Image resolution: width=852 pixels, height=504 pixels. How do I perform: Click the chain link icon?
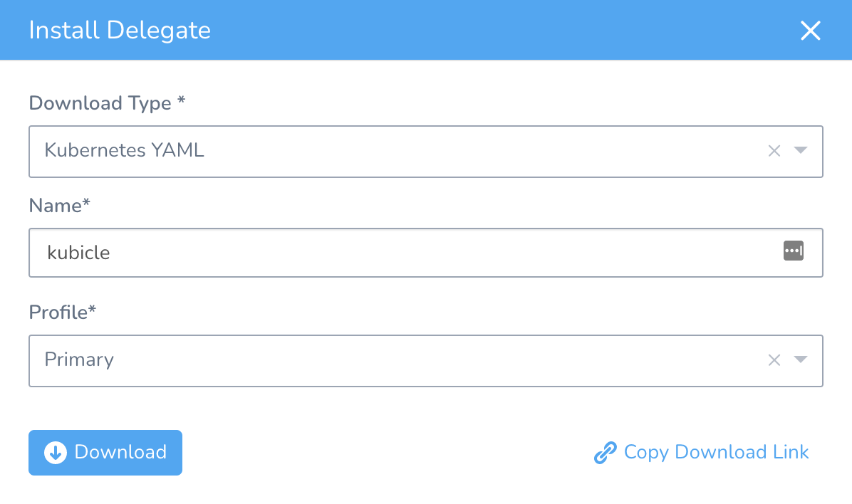click(605, 453)
